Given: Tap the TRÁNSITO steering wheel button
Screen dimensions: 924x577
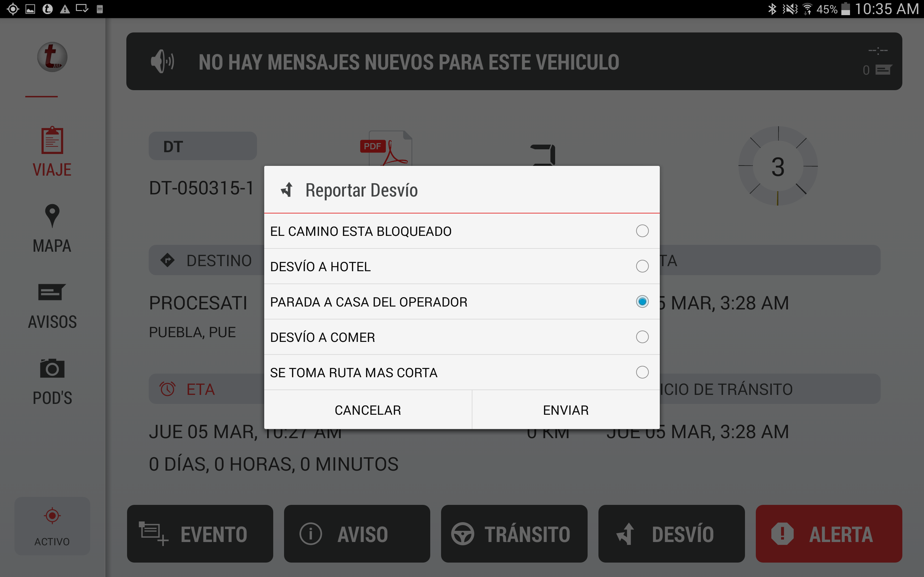Looking at the screenshot, I should coord(514,533).
